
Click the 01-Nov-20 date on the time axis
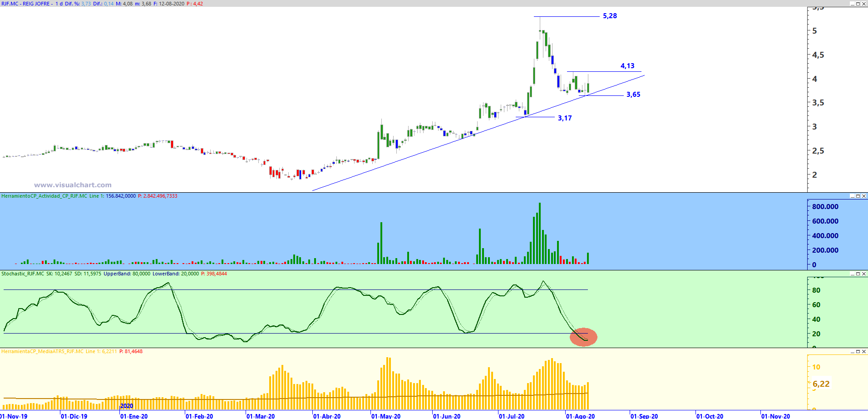click(775, 416)
